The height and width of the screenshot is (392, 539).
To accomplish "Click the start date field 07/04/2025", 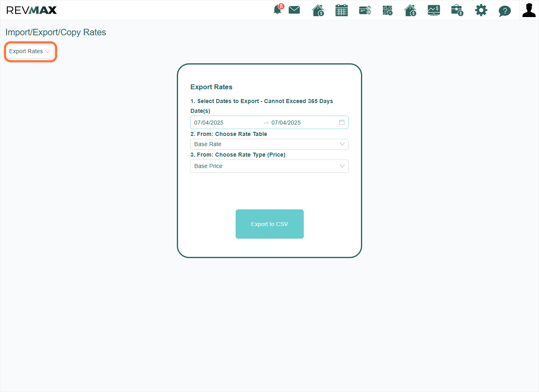I will click(227, 123).
